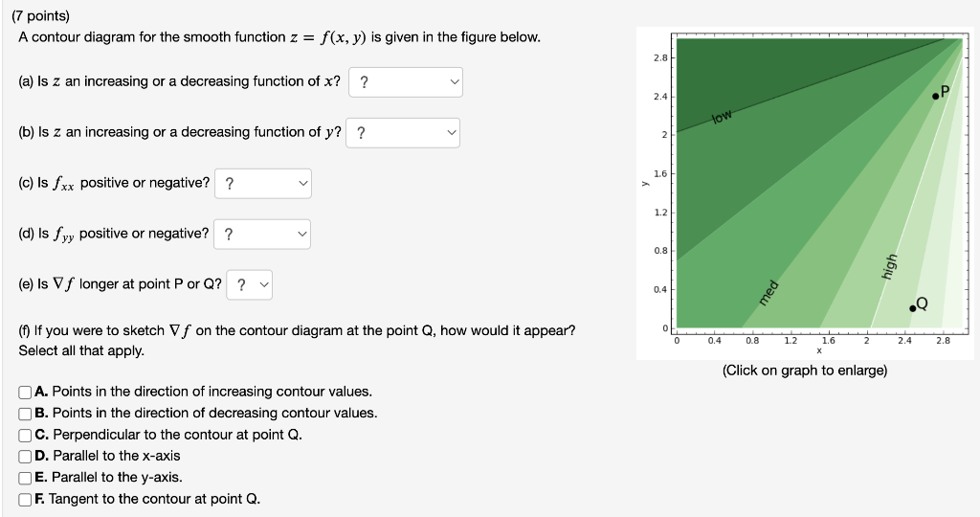
Task: Check option B decreasing contour values
Action: point(25,414)
